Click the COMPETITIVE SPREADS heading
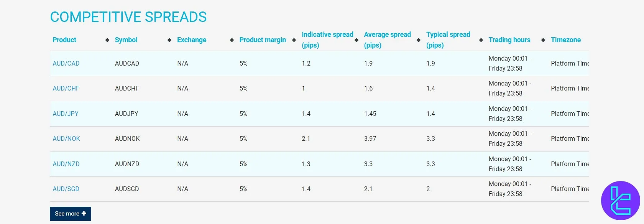This screenshot has width=644, height=224. tap(128, 17)
